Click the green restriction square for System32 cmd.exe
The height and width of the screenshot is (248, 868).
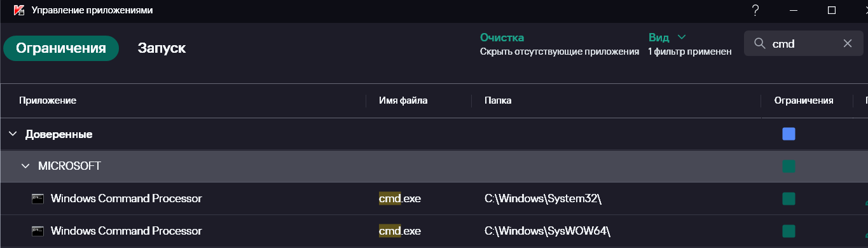coord(789,198)
